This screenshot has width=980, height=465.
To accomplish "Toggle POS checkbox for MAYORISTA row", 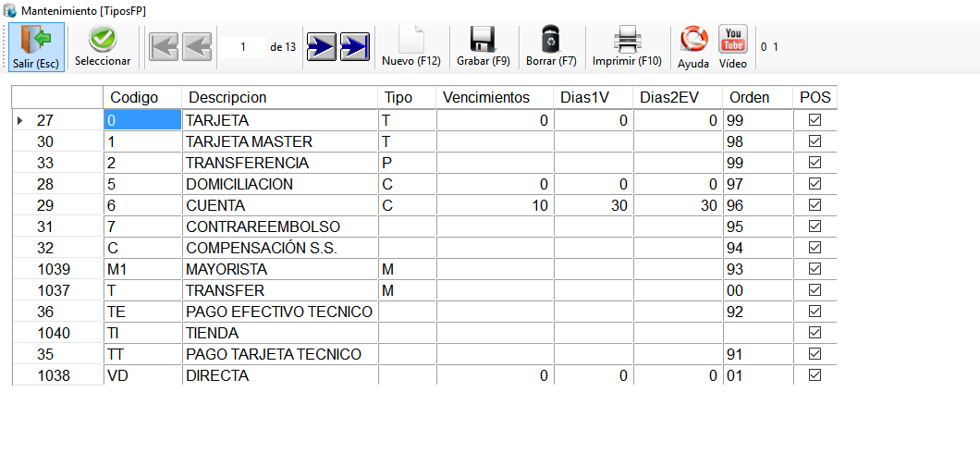I will coord(815,269).
